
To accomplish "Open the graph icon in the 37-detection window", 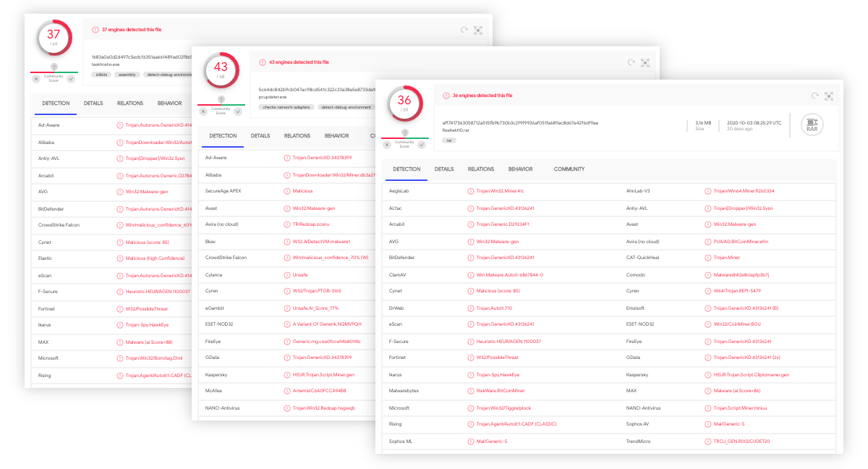I will 478,30.
